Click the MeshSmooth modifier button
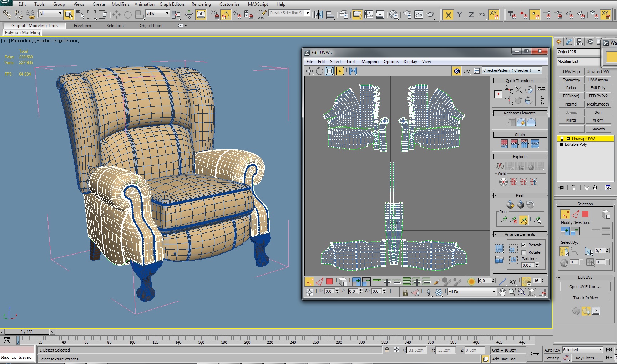 (x=598, y=104)
